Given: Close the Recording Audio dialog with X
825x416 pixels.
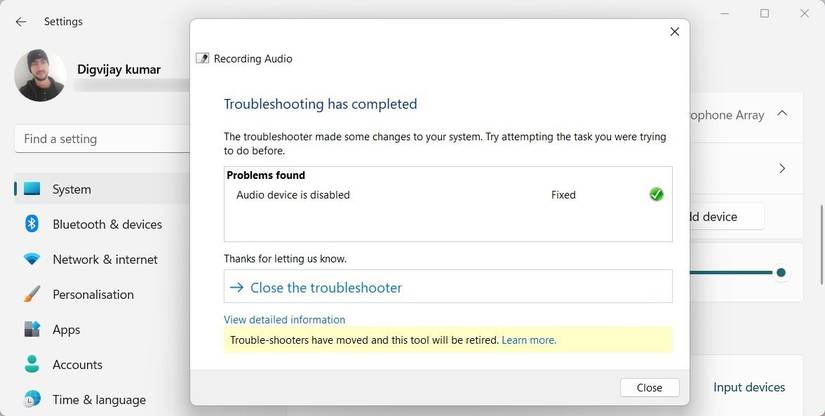Looking at the screenshot, I should 674,32.
